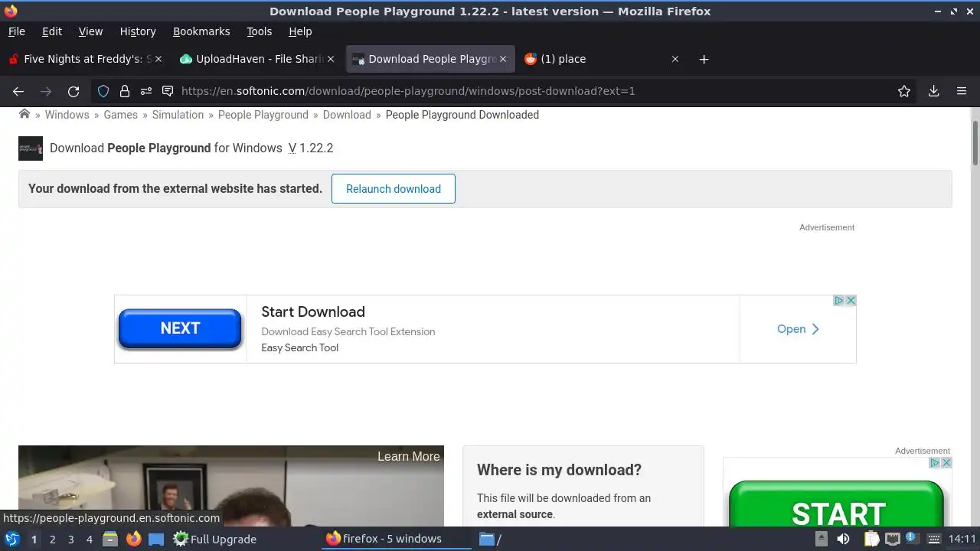The image size is (980, 551).
Task: Close the Download People Playground tab
Action: click(503, 59)
